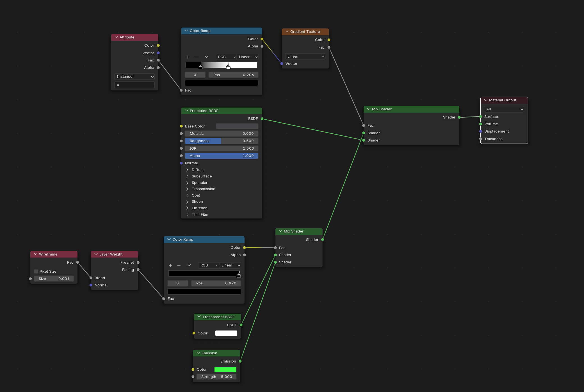
Task: Open the Instancer attribute type dropdown
Action: pos(134,77)
